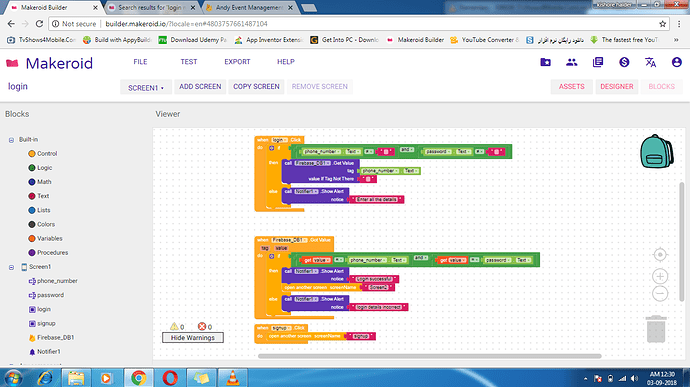Click the ADD SCREEN button
The height and width of the screenshot is (387, 690).
coord(200,87)
